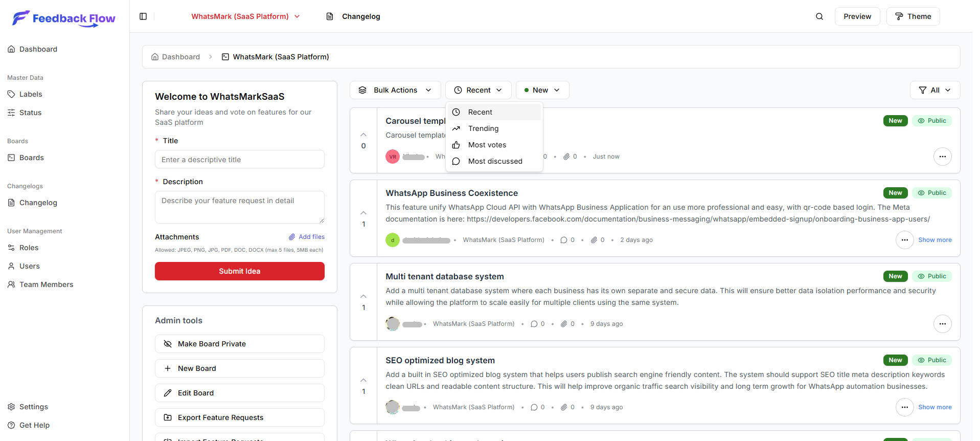Viewport: 980px width, 441px height.
Task: Focus the idea Title input field
Action: (x=240, y=159)
